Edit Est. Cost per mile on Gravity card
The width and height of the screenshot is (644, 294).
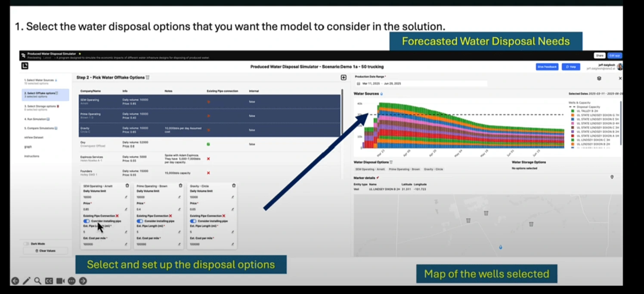233,244
